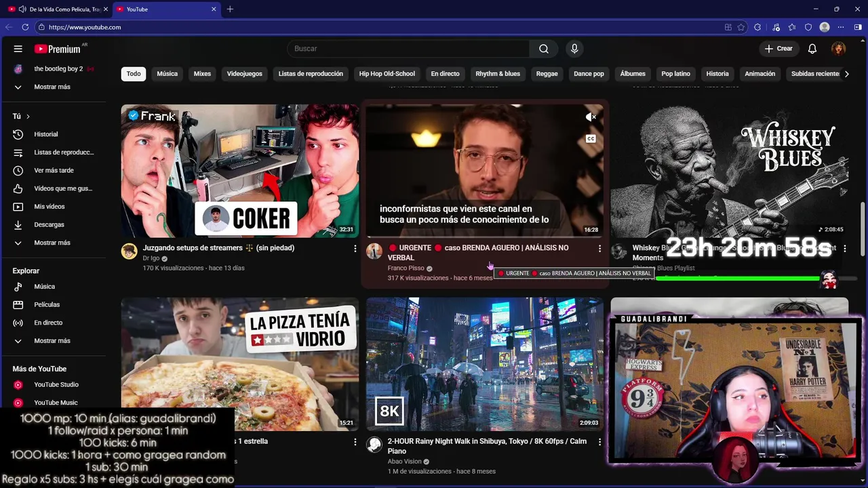Show more filter chips with right arrow
This screenshot has width=868, height=488.
pos(846,74)
